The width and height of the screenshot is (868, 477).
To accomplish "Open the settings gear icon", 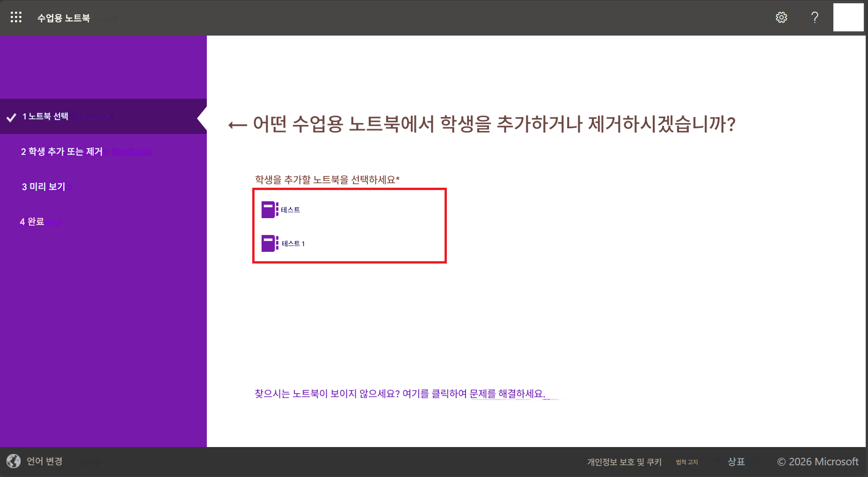I will pyautogui.click(x=781, y=17).
